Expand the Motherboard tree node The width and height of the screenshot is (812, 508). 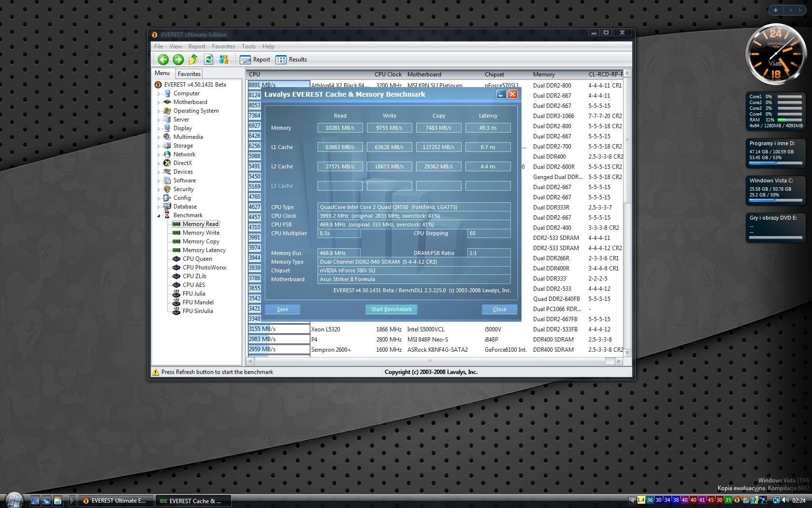click(159, 103)
